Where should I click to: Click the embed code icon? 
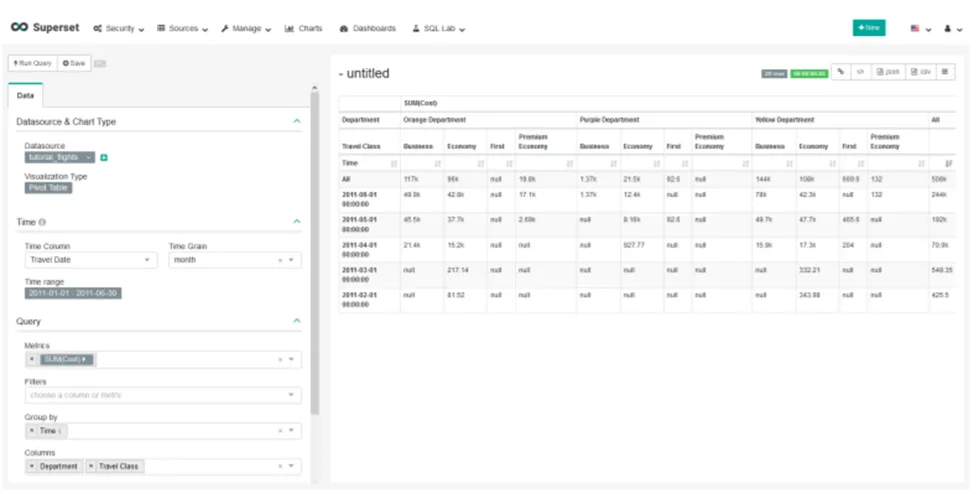(x=860, y=72)
